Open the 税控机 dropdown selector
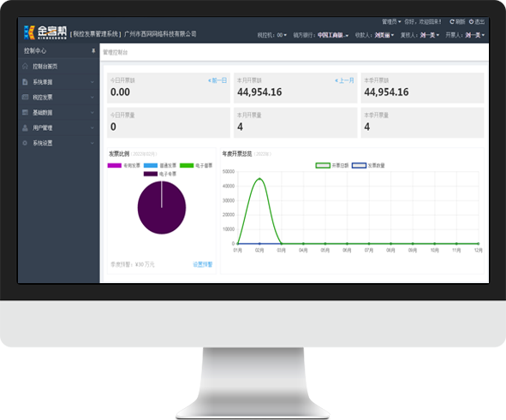This screenshot has width=506, height=420. tap(271, 35)
